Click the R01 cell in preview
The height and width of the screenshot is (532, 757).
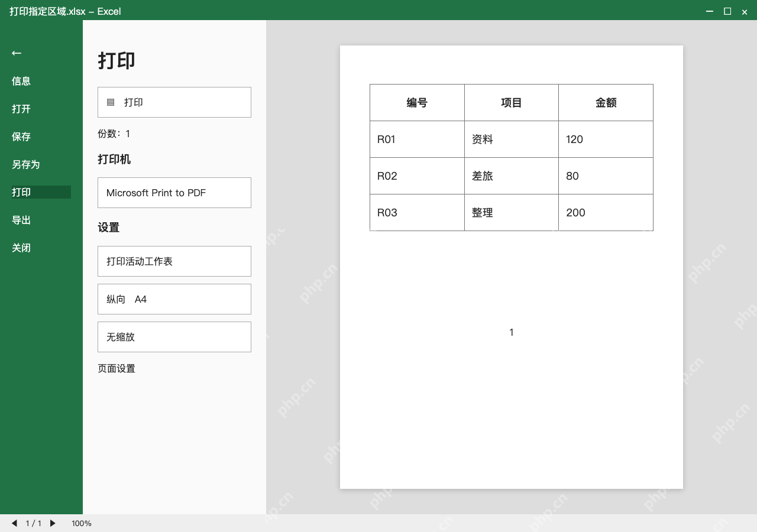tap(417, 140)
